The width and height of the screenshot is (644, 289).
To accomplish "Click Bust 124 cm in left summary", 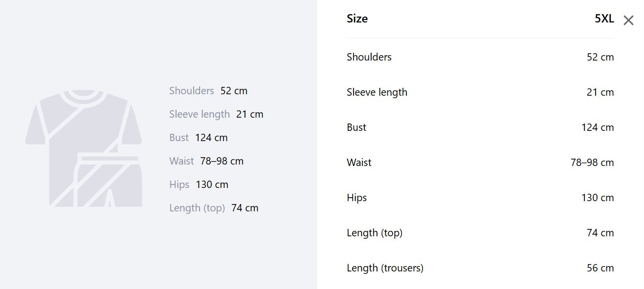I will click(x=199, y=138).
